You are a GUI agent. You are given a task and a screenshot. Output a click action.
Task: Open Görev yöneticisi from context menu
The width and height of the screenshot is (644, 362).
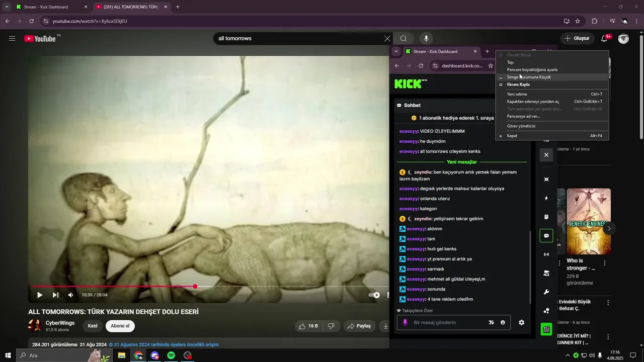coord(552,126)
